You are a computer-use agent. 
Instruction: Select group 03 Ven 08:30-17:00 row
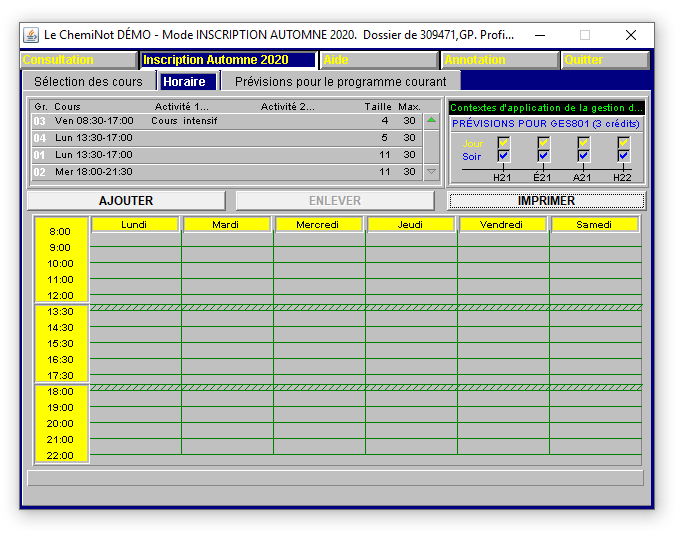(x=227, y=121)
